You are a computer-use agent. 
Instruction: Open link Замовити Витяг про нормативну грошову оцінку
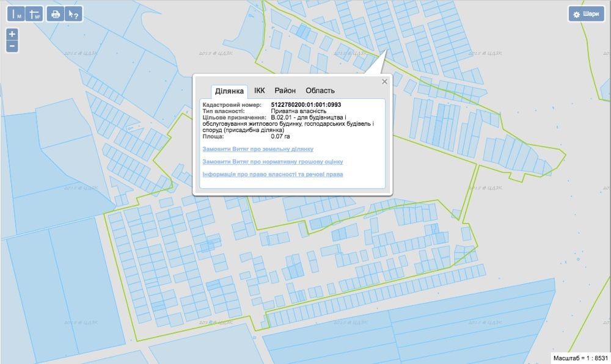(273, 162)
